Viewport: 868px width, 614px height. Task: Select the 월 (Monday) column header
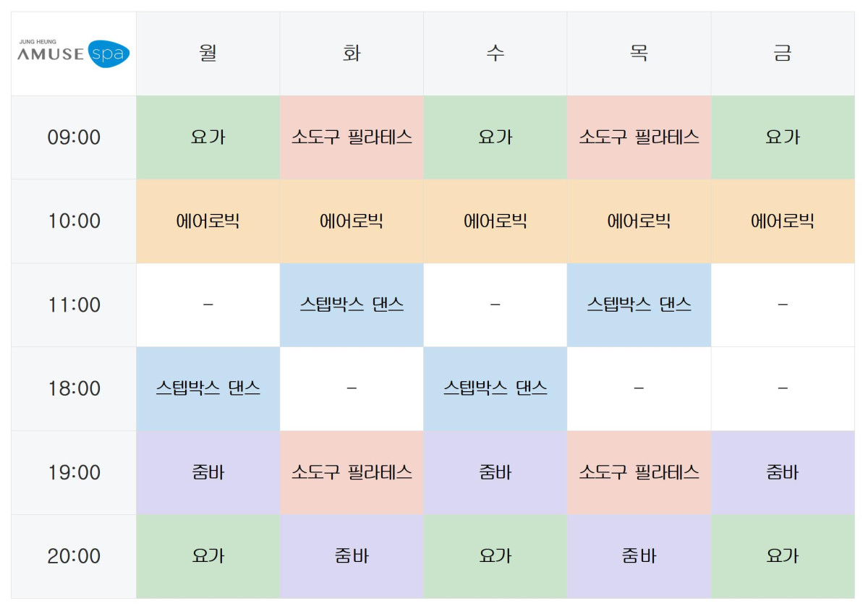(x=208, y=54)
